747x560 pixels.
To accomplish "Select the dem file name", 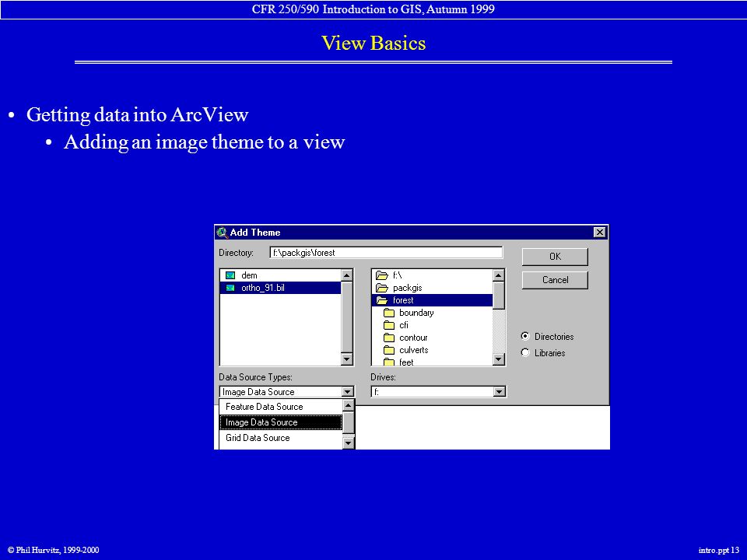I will click(249, 275).
